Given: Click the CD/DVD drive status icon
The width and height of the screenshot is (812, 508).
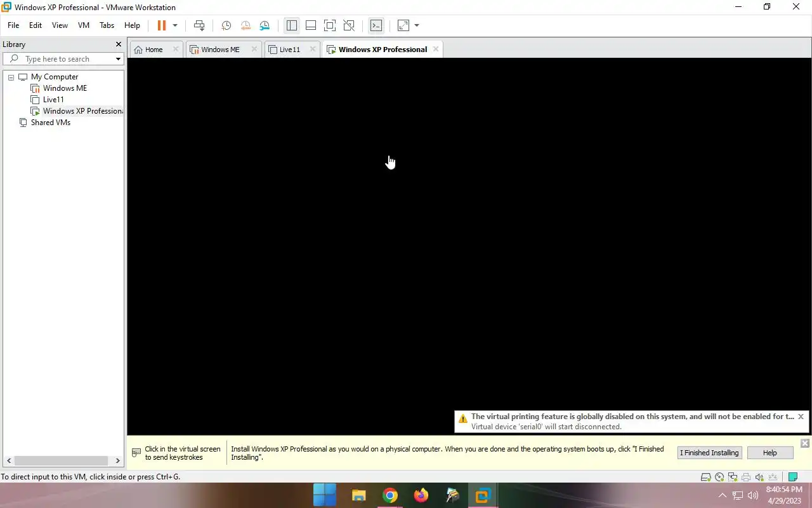Looking at the screenshot, I should [719, 478].
